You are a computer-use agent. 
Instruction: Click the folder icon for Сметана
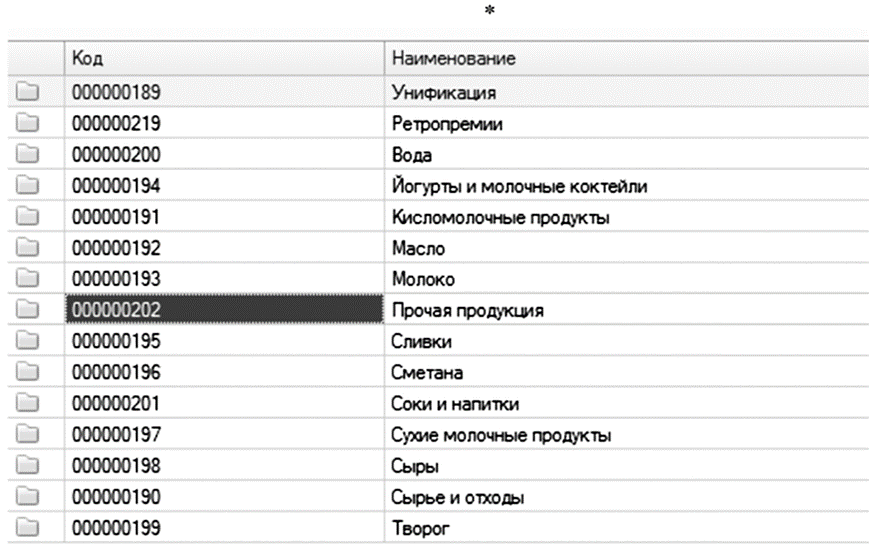(x=27, y=372)
